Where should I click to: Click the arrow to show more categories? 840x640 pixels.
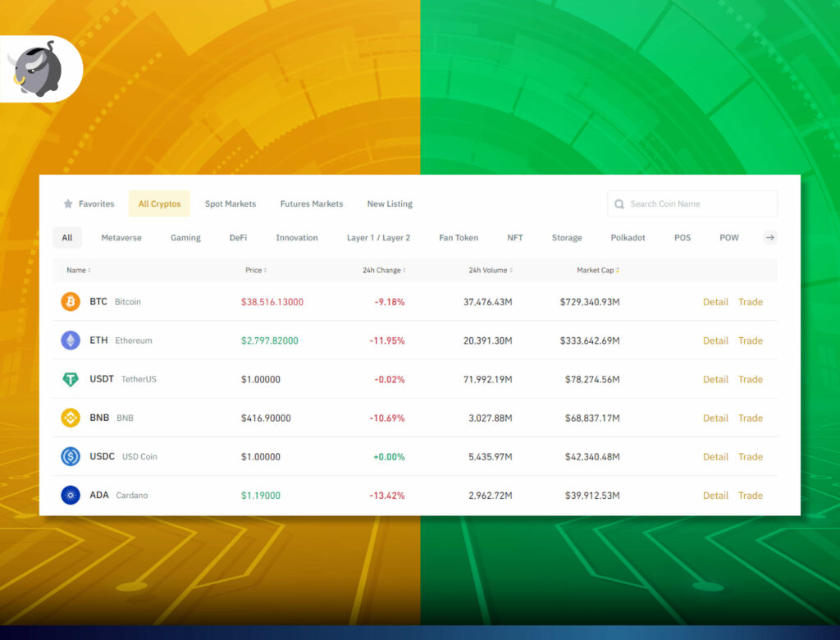pos(769,237)
